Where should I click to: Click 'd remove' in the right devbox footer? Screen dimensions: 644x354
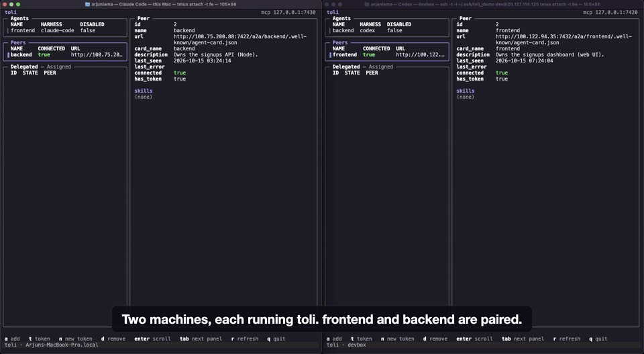point(435,339)
